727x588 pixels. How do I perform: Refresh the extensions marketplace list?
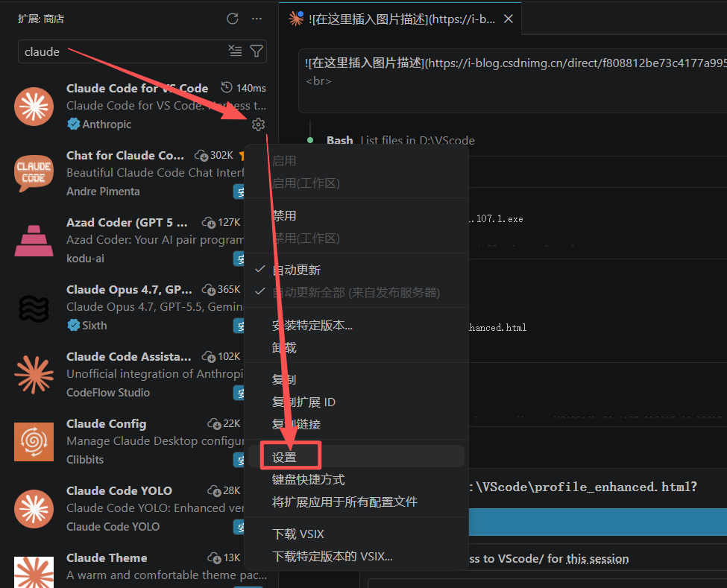[x=233, y=19]
